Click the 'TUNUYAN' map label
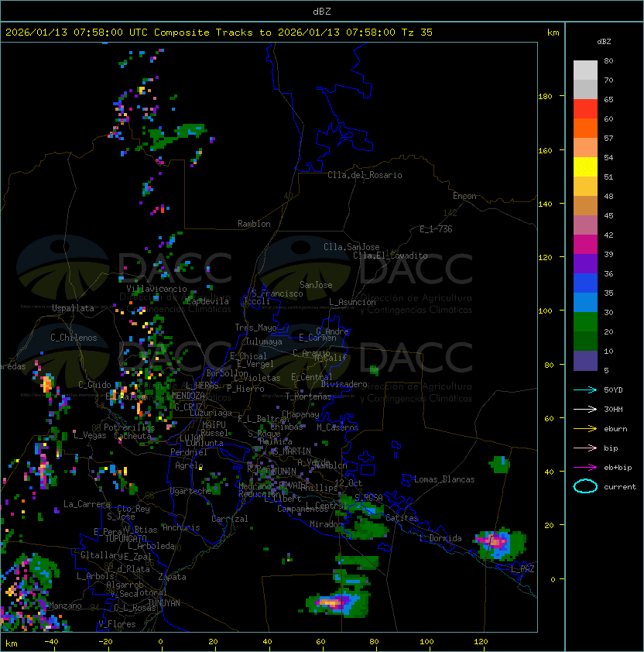 [x=164, y=603]
